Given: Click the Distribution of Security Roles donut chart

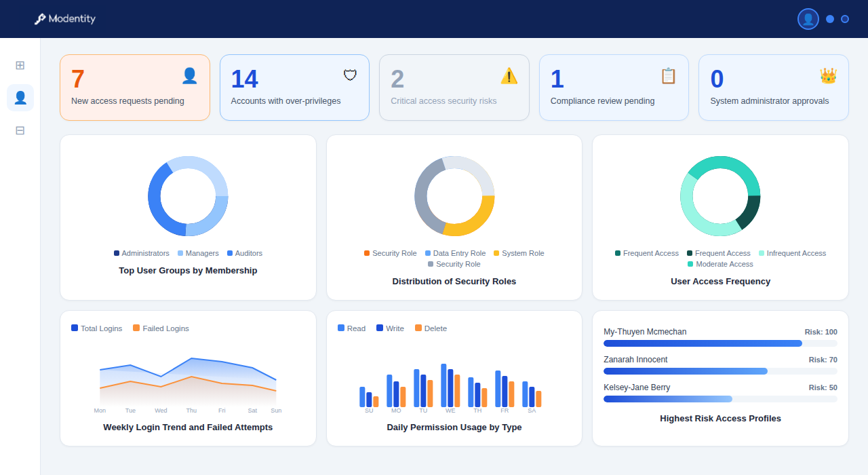Looking at the screenshot, I should point(454,196).
